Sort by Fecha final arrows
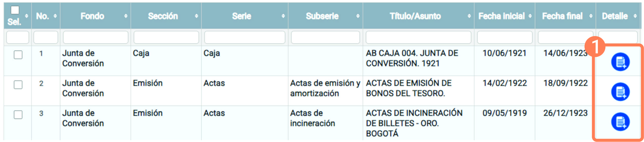The width and height of the screenshot is (644, 142). pyautogui.click(x=590, y=16)
